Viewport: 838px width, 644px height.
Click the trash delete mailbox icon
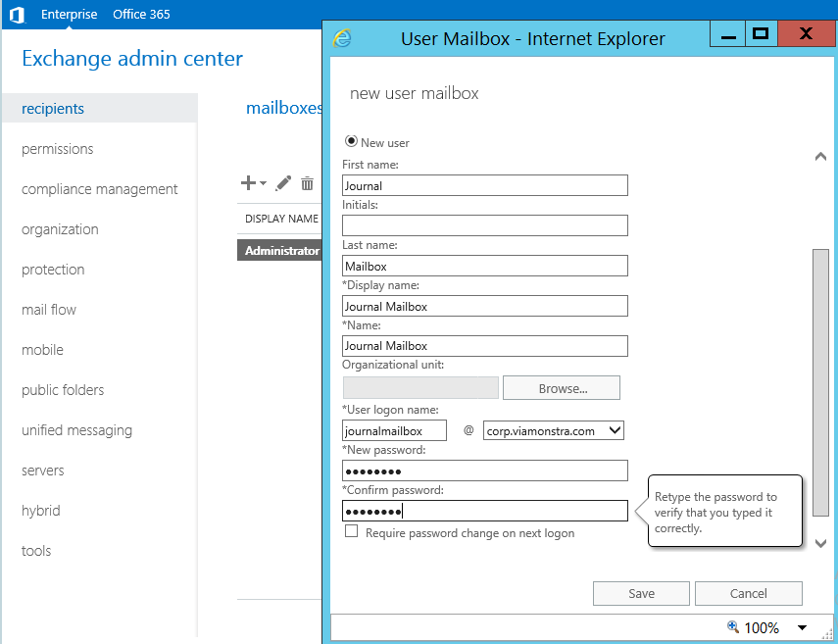pos(307,183)
